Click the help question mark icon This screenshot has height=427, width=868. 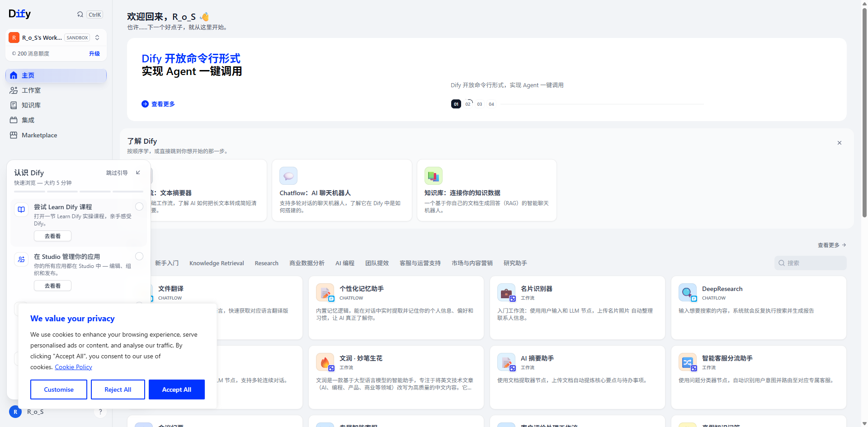(100, 412)
